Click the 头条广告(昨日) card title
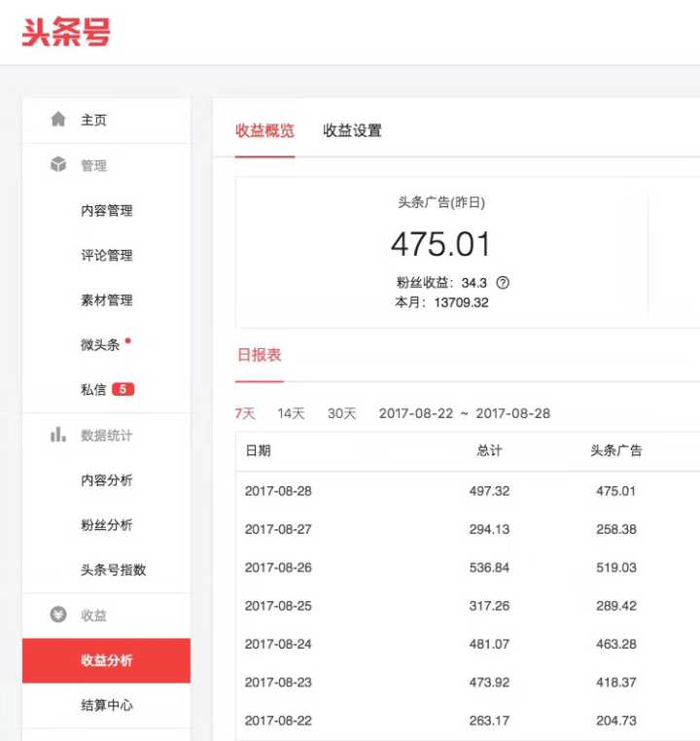This screenshot has height=741, width=700. pos(441,202)
